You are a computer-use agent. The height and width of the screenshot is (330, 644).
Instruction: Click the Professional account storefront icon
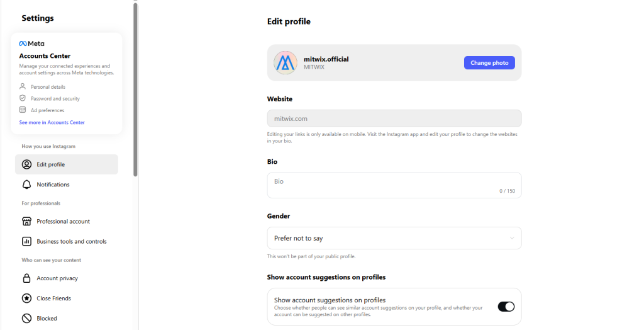[x=26, y=222]
